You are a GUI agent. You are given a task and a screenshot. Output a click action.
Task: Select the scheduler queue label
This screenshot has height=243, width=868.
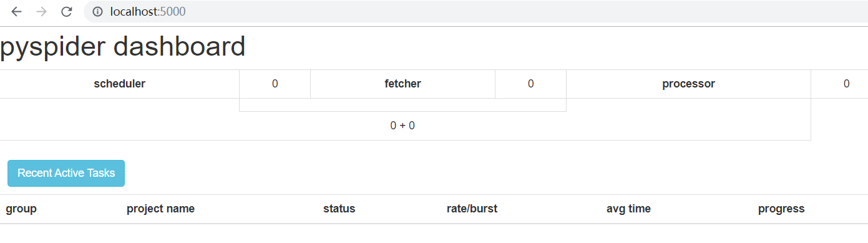point(119,84)
